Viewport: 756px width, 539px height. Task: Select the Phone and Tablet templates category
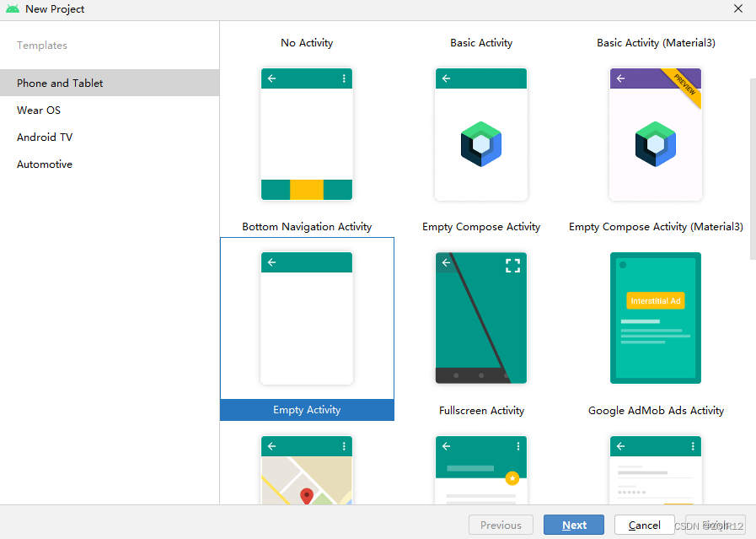coord(110,83)
